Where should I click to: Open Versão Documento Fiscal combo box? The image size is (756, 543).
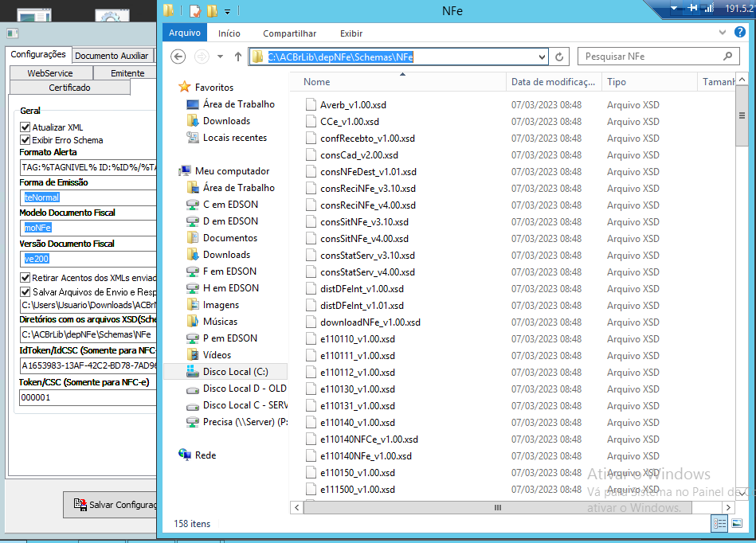coord(88,259)
